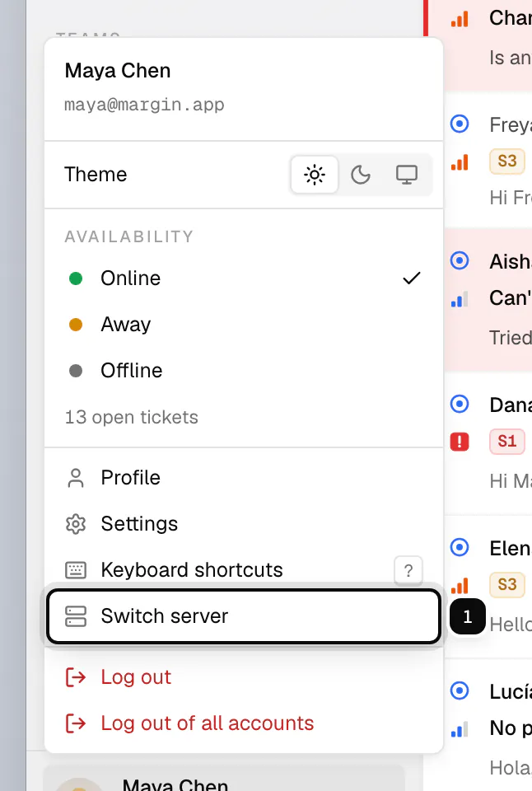This screenshot has width=532, height=791.
Task: Open Keyboard shortcuts entry
Action: pyautogui.click(x=244, y=570)
